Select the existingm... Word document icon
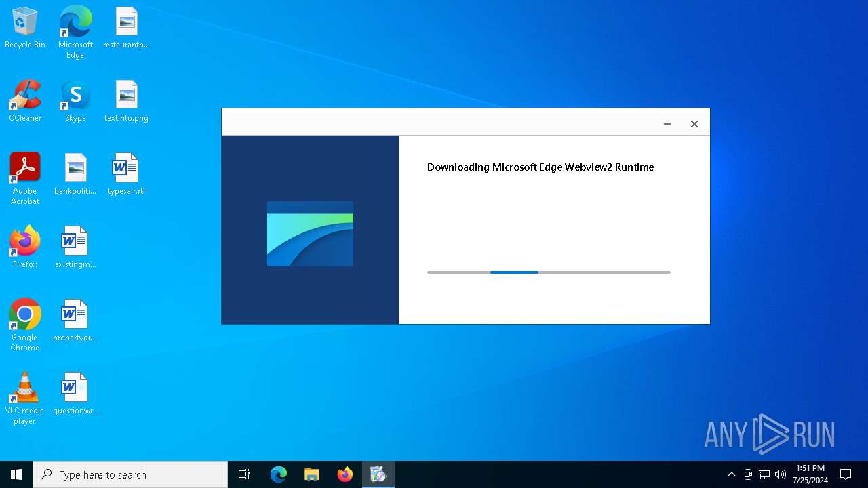The image size is (868, 488). click(75, 248)
